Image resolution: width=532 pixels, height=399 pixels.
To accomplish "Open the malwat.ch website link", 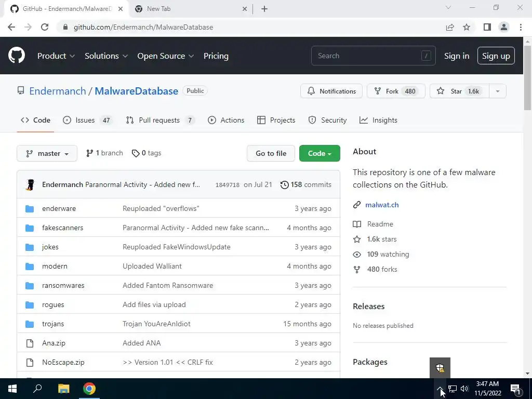I will [382, 205].
